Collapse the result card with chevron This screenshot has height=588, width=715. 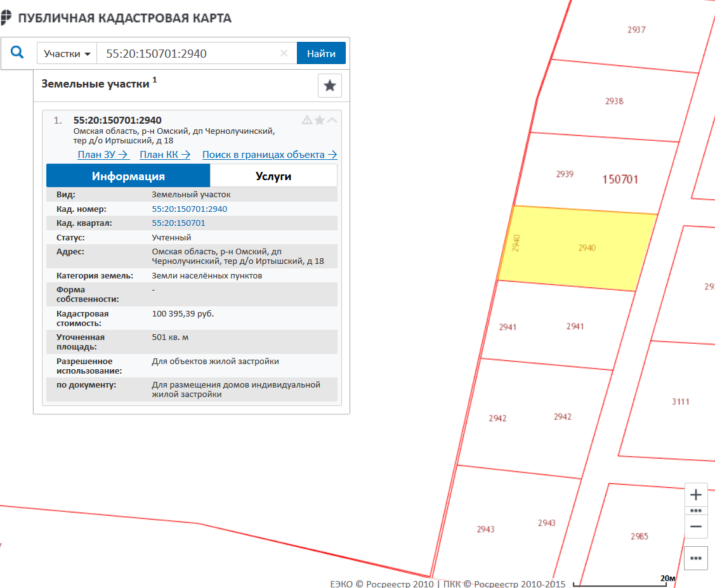[x=332, y=120]
